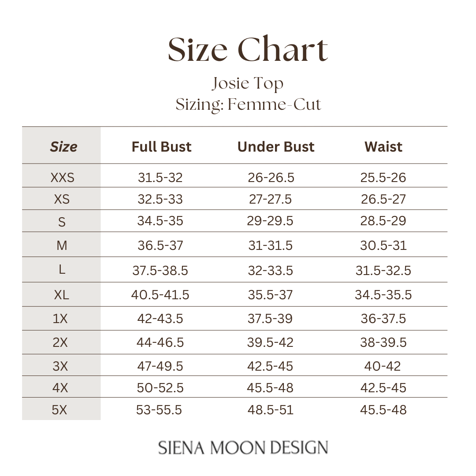Click the M size row label
Image resolution: width=476 pixels, height=476 pixels.
(x=62, y=245)
